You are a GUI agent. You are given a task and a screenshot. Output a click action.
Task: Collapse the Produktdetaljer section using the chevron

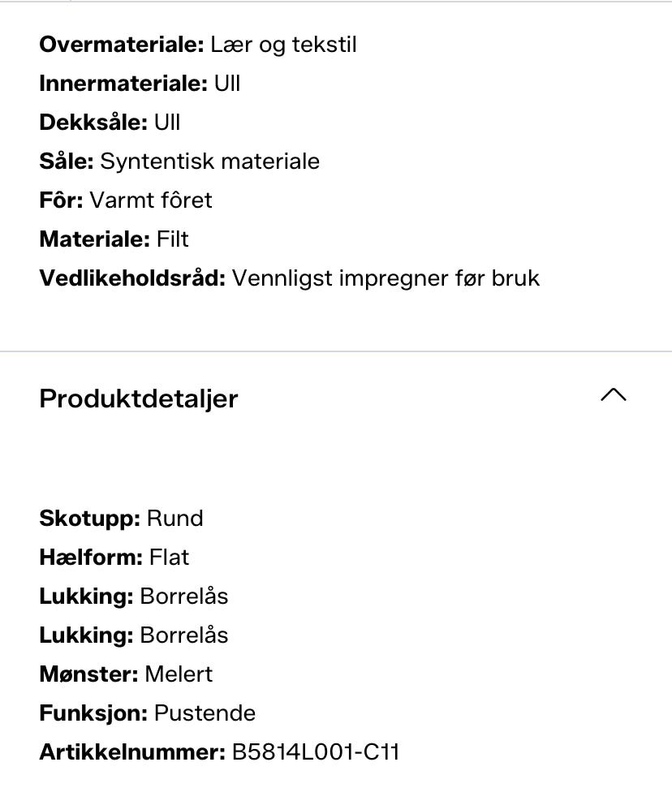[614, 395]
